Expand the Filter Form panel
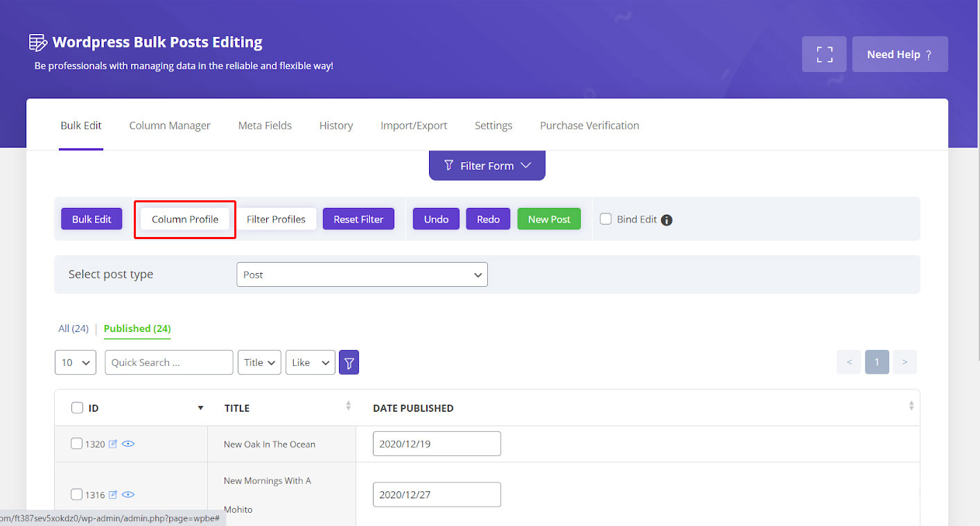 click(x=487, y=166)
